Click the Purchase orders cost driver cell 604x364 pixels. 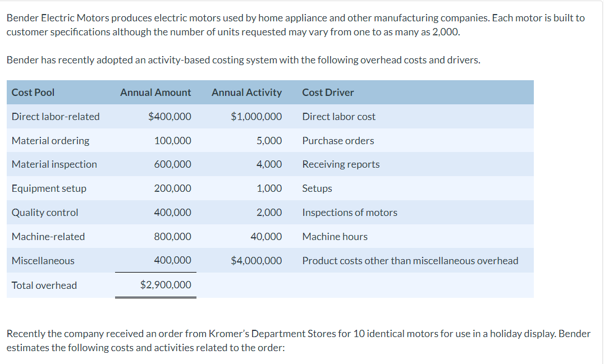338,141
